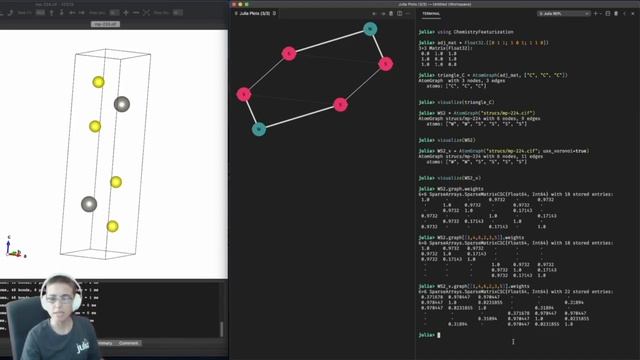The height and width of the screenshot is (360, 640).
Task: Click the top teal node in the graph plot
Action: [x=370, y=29]
